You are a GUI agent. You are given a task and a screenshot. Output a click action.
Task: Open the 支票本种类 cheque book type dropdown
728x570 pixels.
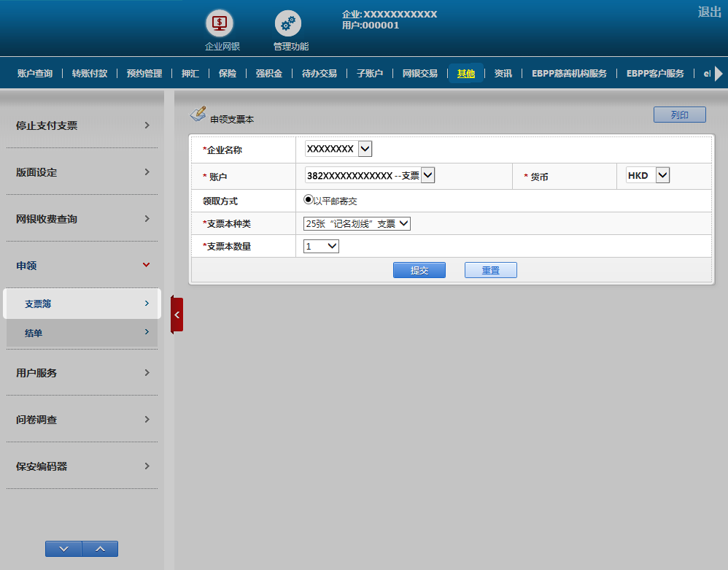(x=357, y=224)
